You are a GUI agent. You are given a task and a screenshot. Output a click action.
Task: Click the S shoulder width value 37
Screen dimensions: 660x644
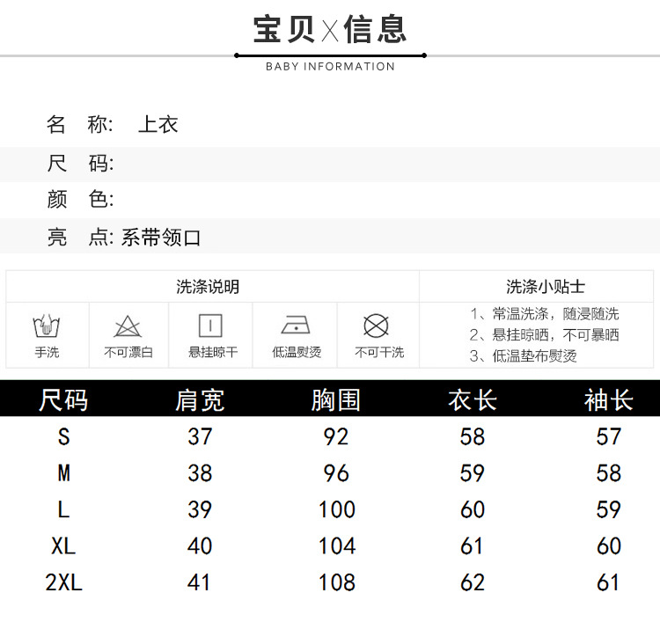tap(200, 436)
